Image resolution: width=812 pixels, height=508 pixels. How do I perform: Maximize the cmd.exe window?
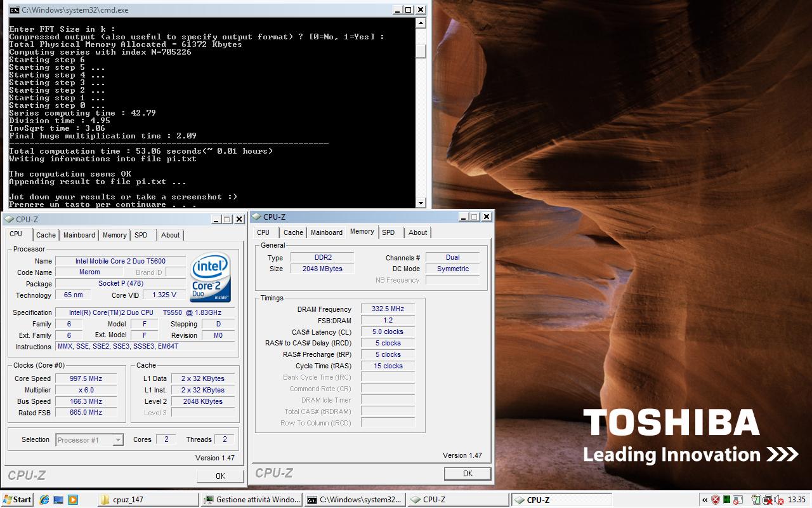tap(408, 10)
